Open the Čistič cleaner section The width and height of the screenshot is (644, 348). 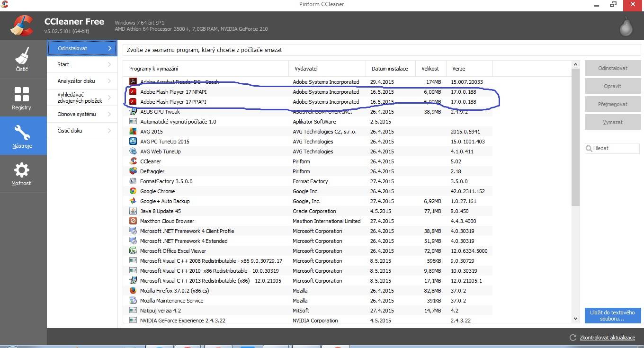22,59
